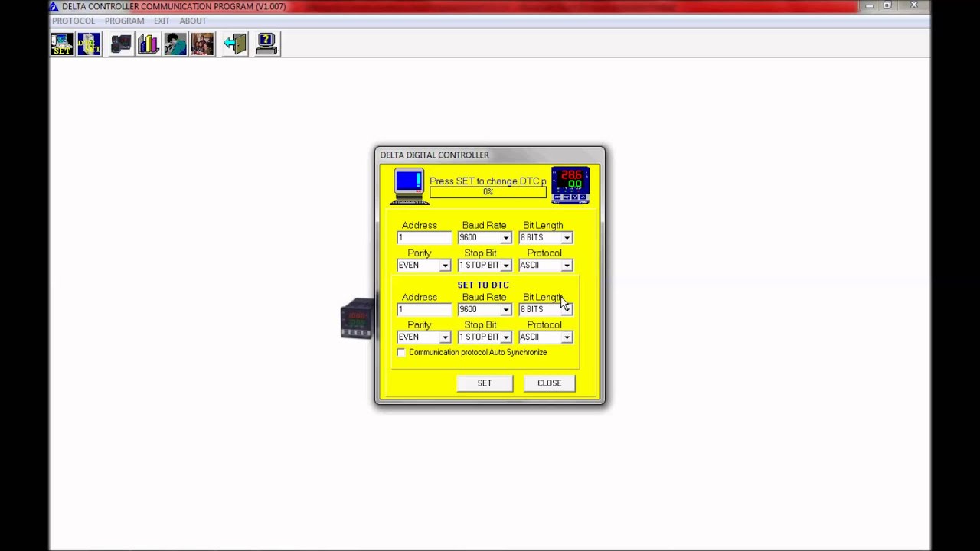
Task: Click the dark controller devices toolbar icon
Action: click(121, 44)
